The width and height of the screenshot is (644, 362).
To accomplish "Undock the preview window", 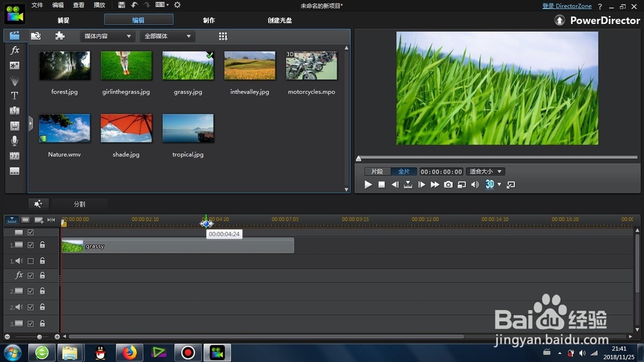I will coord(511,185).
